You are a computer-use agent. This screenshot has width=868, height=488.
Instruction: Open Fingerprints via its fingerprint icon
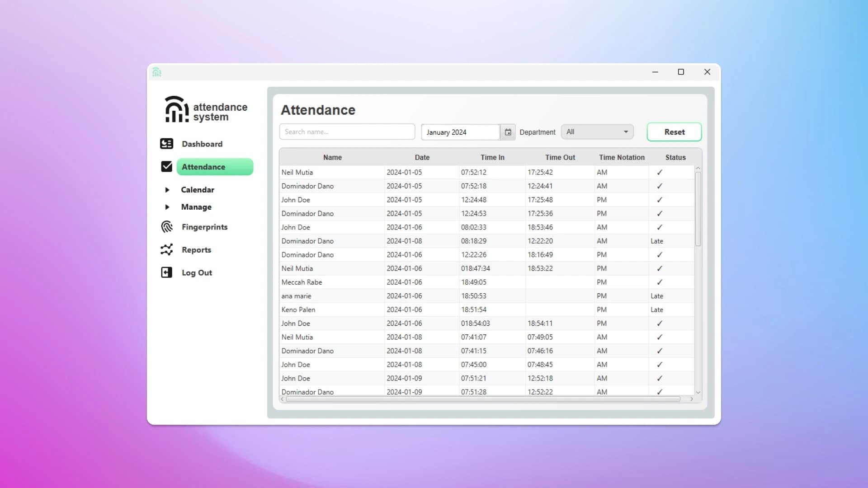pyautogui.click(x=166, y=227)
